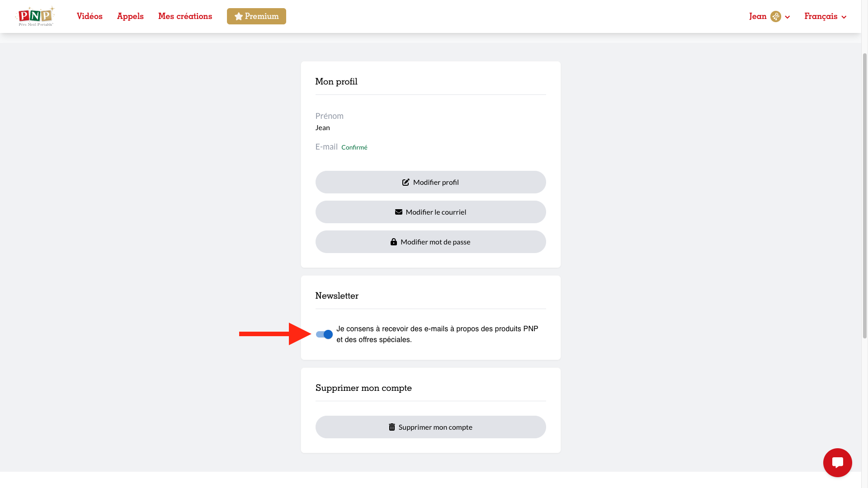Click the star icon on Premium
The image size is (868, 488).
pyautogui.click(x=239, y=16)
